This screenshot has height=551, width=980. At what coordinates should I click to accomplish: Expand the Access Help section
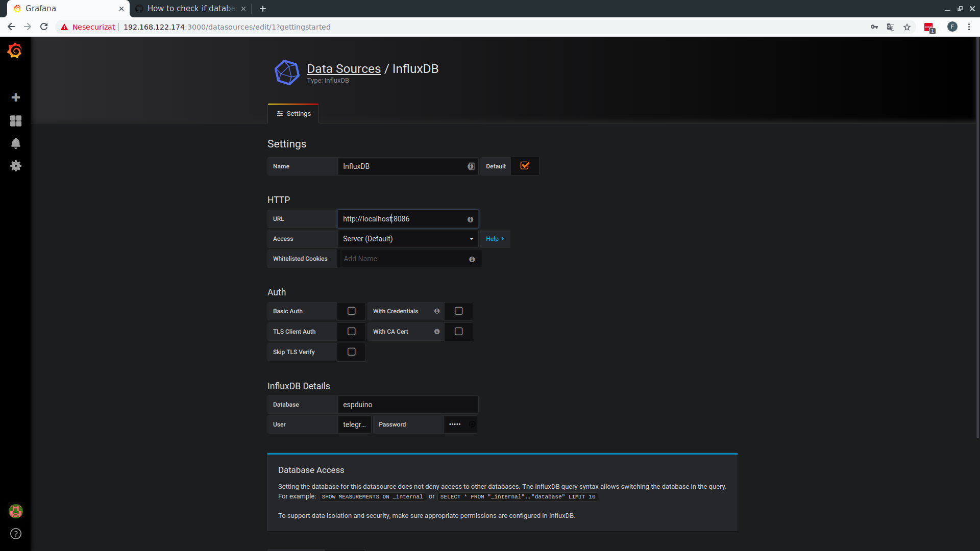coord(495,239)
